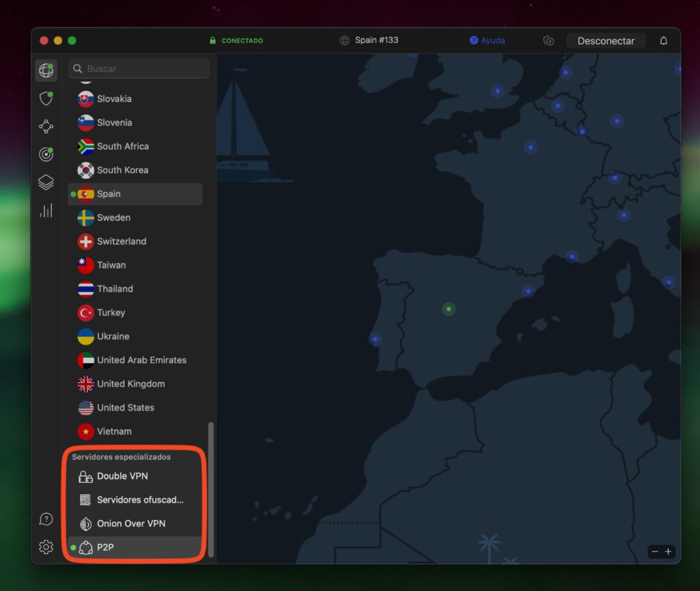Click the Buscar search field
The height and width of the screenshot is (591, 700).
(137, 68)
